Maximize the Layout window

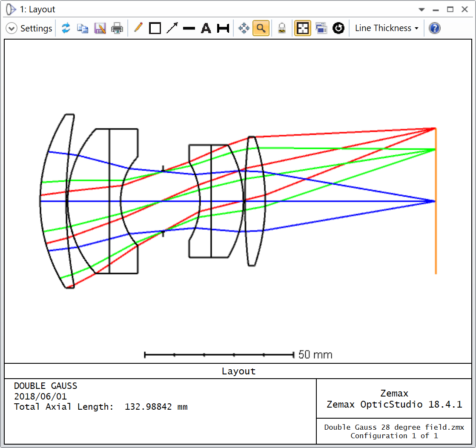450,9
